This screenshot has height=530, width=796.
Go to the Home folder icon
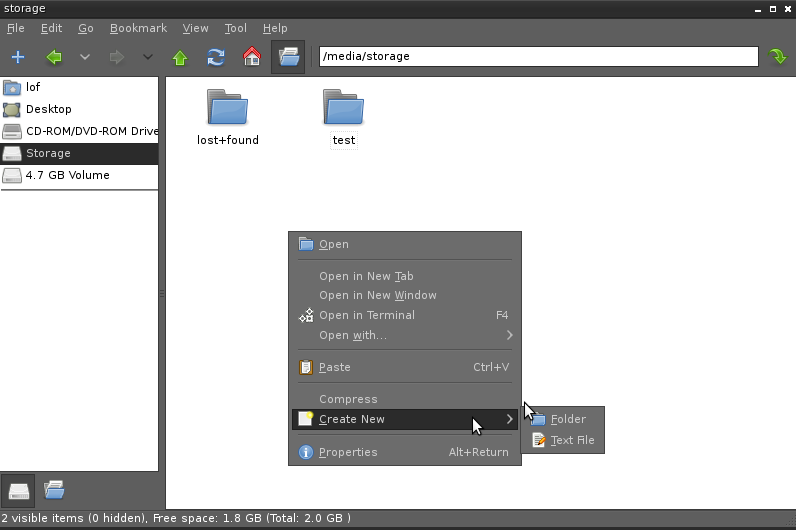252,56
